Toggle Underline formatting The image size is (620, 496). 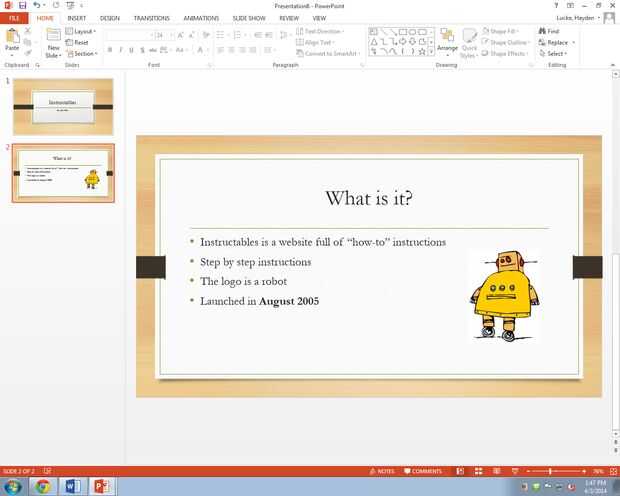coord(131,50)
